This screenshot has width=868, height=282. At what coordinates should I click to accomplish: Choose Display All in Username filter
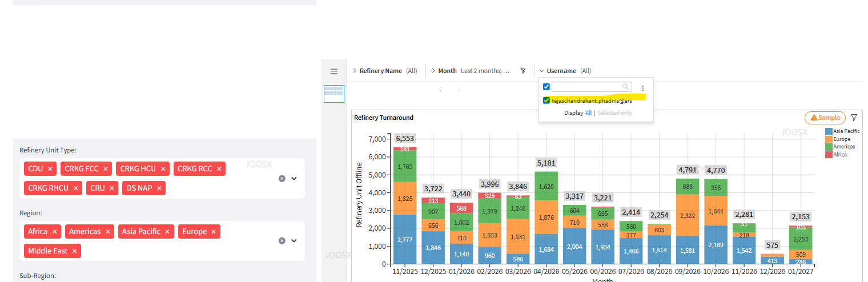588,113
